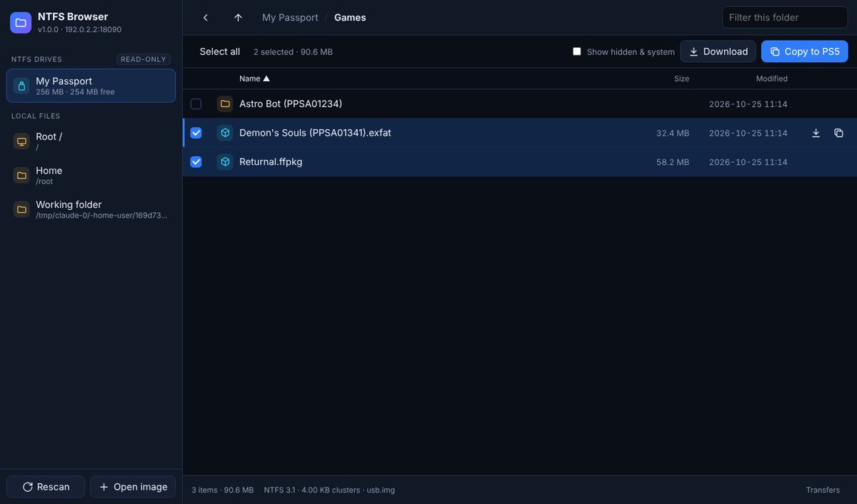
Task: Click the Home folder icon
Action: click(21, 175)
